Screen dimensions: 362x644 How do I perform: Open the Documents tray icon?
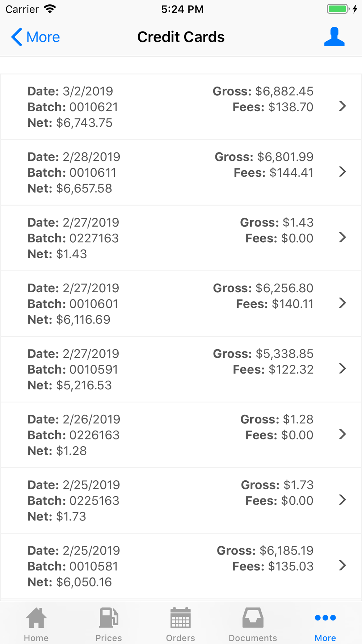[253, 618]
